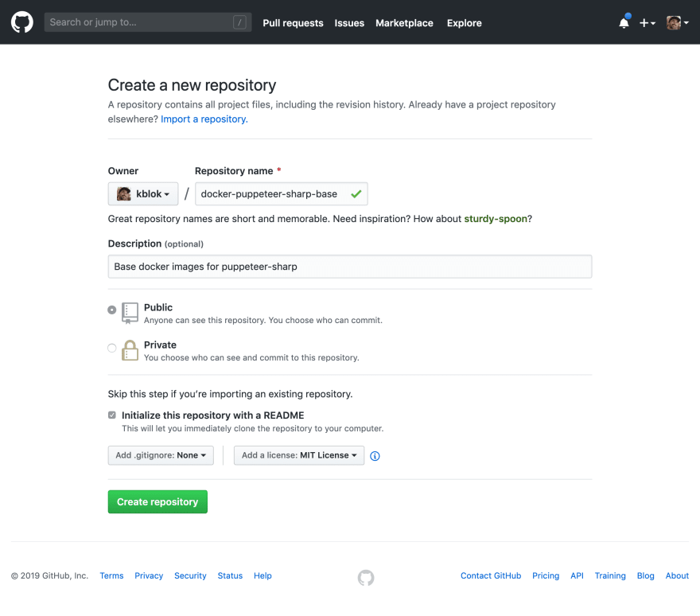700x616 pixels.
Task: Open the Privacy footer link
Action: (149, 575)
